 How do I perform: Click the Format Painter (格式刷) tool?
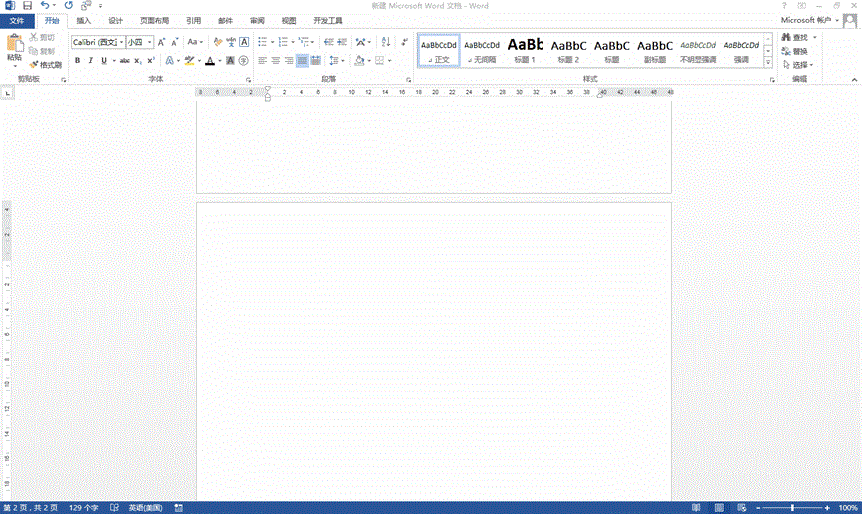(x=46, y=64)
